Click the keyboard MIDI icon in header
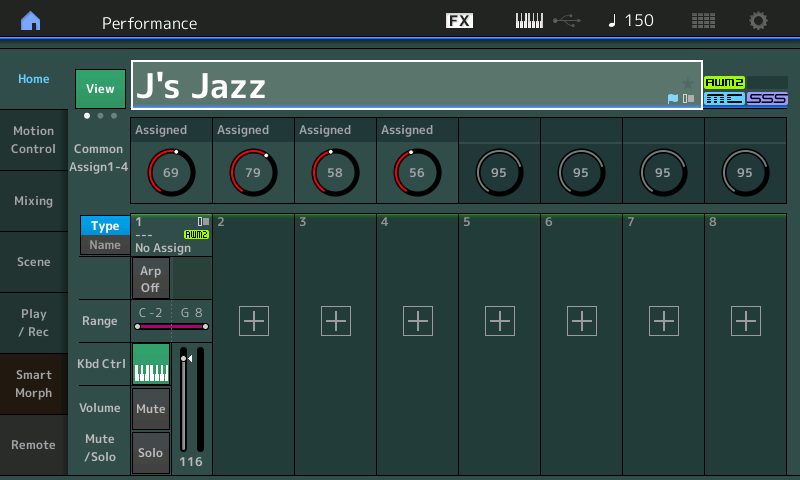Viewport: 800px width, 480px height. pos(530,21)
